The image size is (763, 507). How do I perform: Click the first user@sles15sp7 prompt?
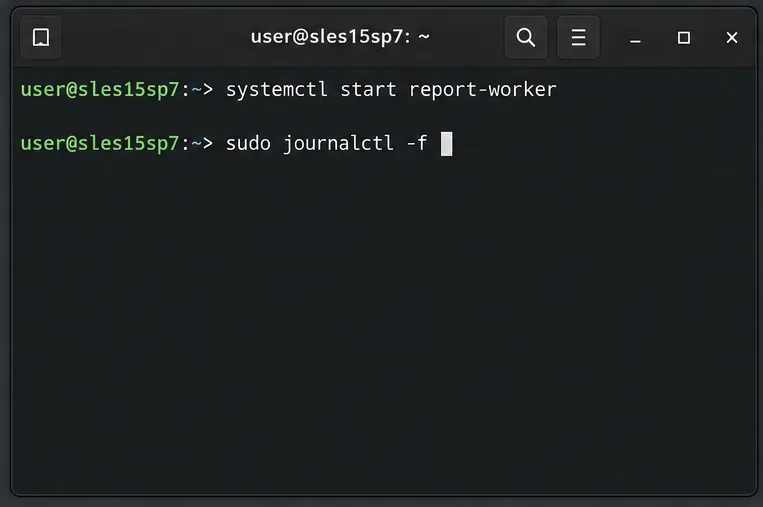tap(117, 90)
